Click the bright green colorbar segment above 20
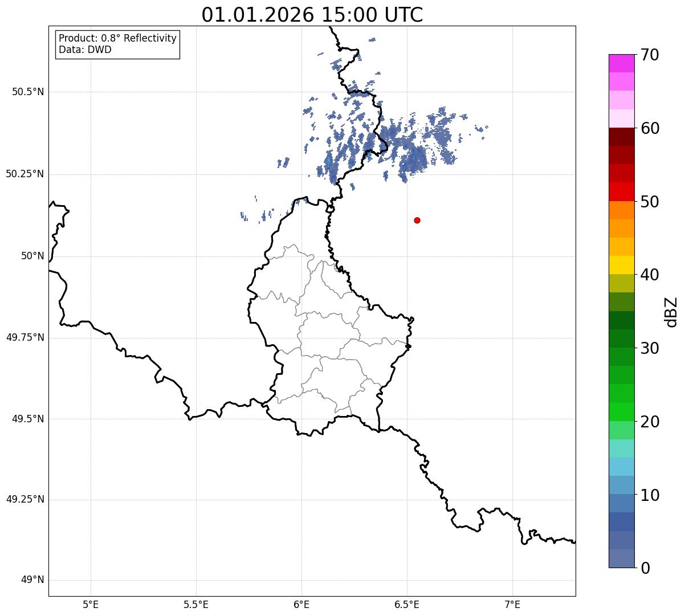The image size is (685, 616). click(621, 412)
